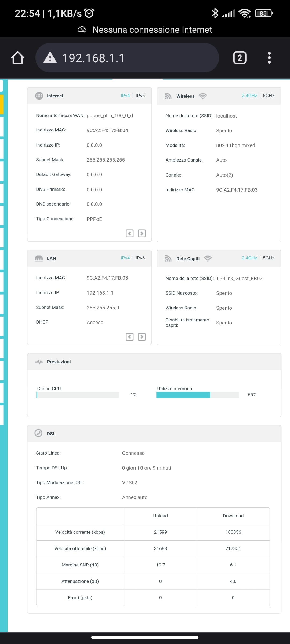The image size is (290, 644).
Task: Click the DSL phone icon
Action: tap(39, 433)
